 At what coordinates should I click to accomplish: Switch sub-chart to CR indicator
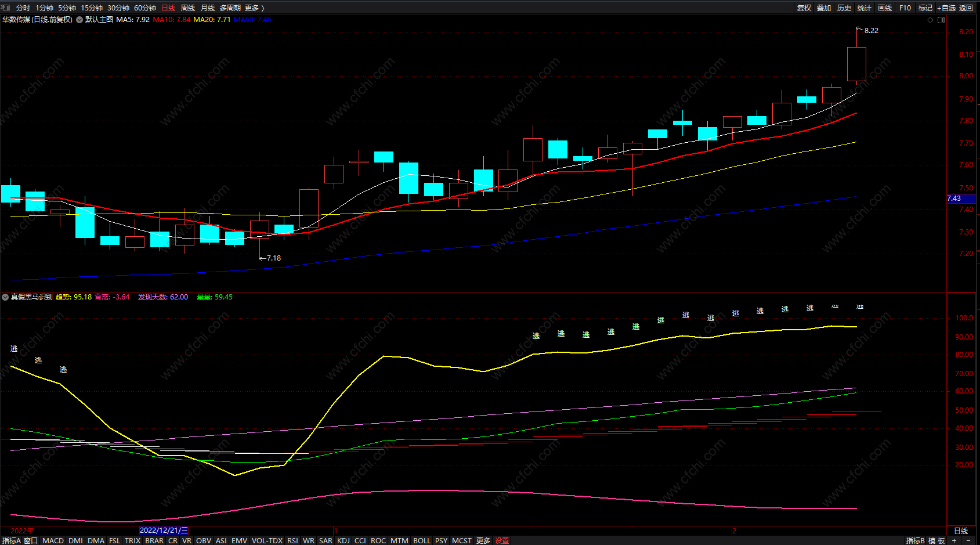tap(173, 540)
